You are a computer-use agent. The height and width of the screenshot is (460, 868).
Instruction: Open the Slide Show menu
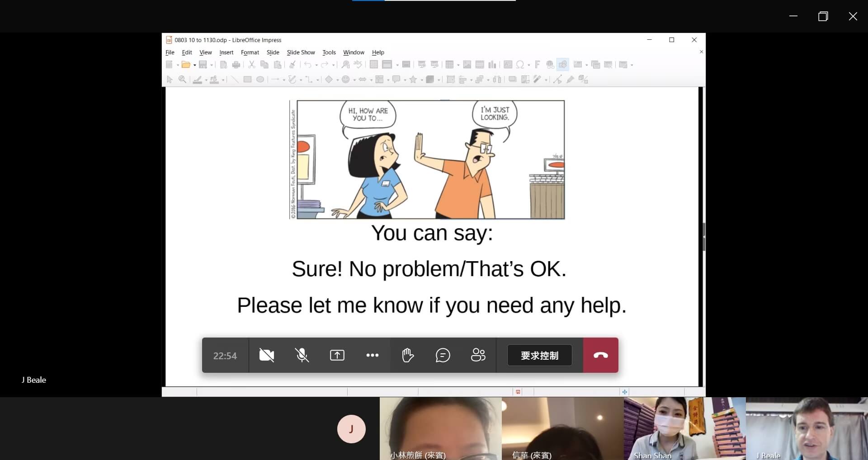point(301,52)
